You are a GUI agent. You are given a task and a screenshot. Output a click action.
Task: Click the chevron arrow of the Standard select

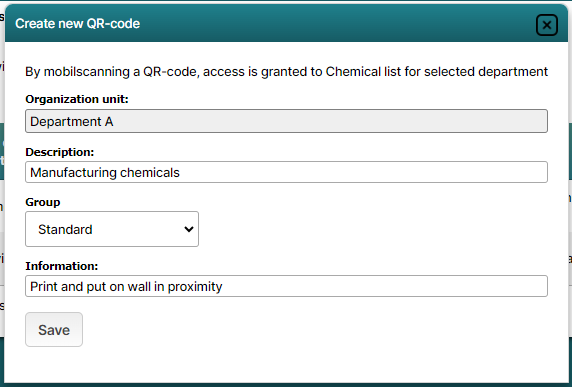pos(189,229)
